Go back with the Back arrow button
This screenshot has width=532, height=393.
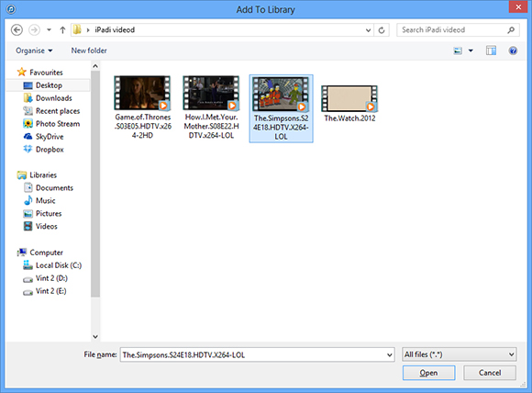tap(17, 30)
